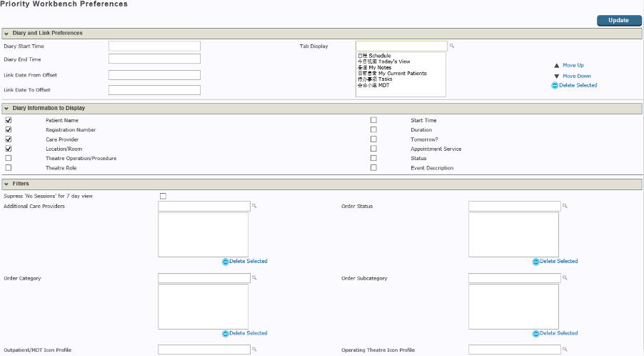
Task: Click Outpatient/MDT Icon Profile search icon
Action: pos(254,350)
